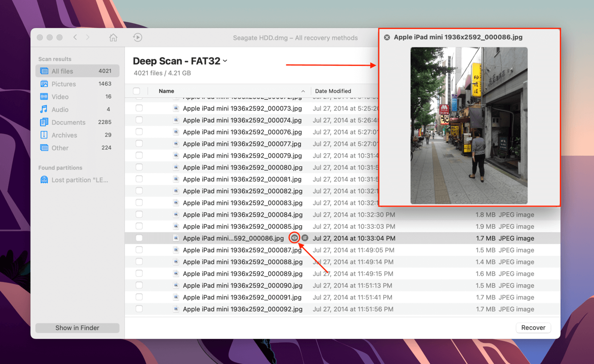Select file Apple iPad mini 1936x2592_000083.jpg
This screenshot has width=594, height=364.
click(x=243, y=203)
